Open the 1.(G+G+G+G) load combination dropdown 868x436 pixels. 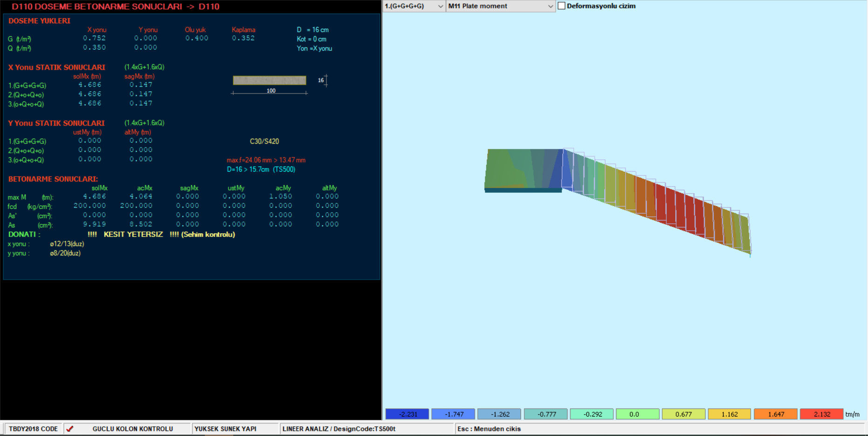414,6
